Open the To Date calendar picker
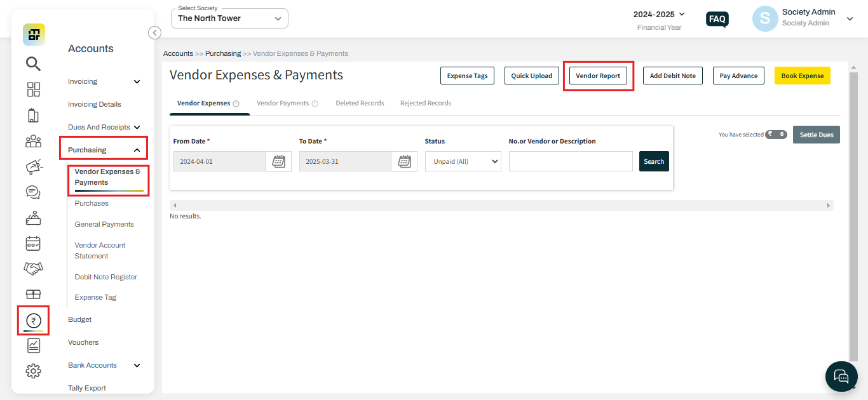This screenshot has width=868, height=400. pos(404,161)
